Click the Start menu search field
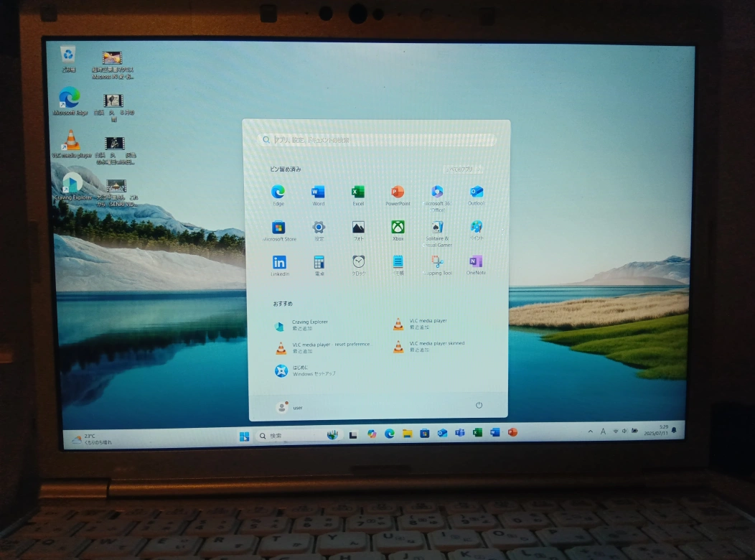 coord(377,140)
